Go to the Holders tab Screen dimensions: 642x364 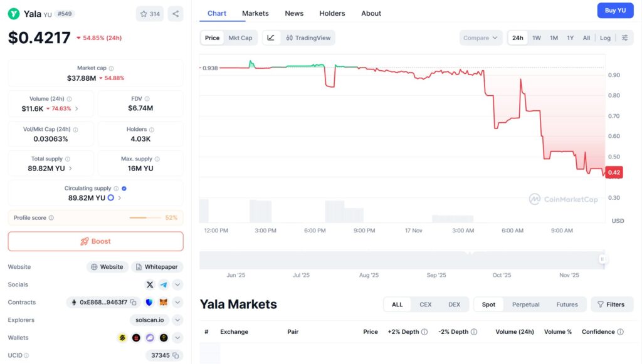click(x=332, y=13)
